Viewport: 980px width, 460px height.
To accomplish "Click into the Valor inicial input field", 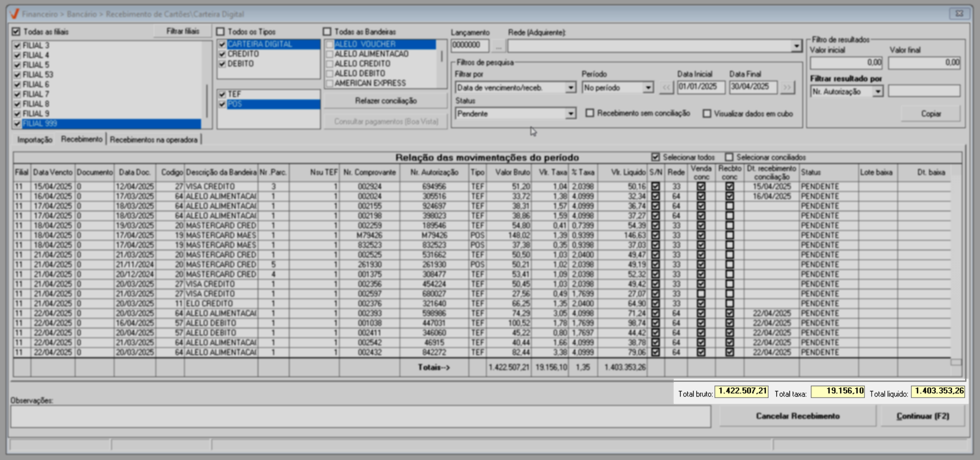I will 846,63.
